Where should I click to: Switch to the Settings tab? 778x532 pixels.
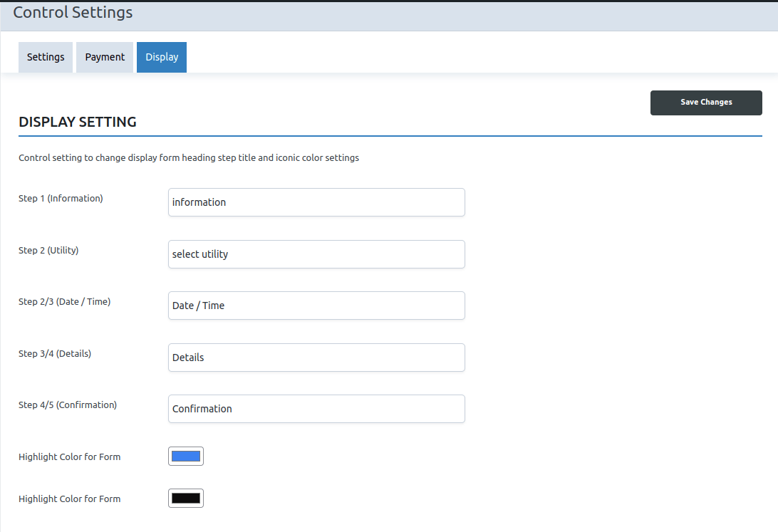click(x=46, y=57)
